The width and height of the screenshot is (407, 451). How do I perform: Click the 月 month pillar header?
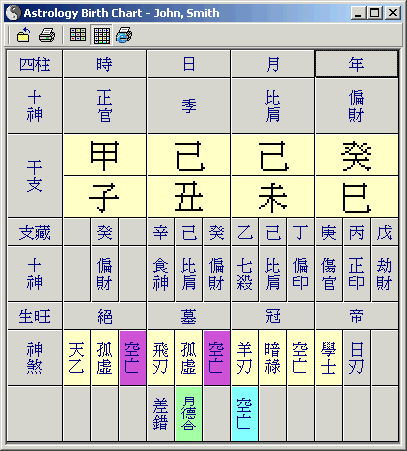[x=273, y=64]
